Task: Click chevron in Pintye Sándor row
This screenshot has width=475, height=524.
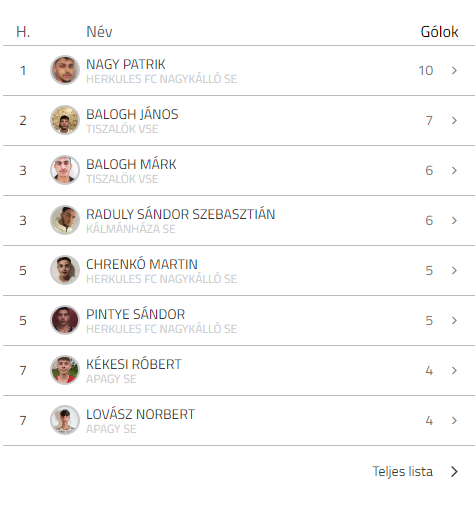Action: coord(454,320)
